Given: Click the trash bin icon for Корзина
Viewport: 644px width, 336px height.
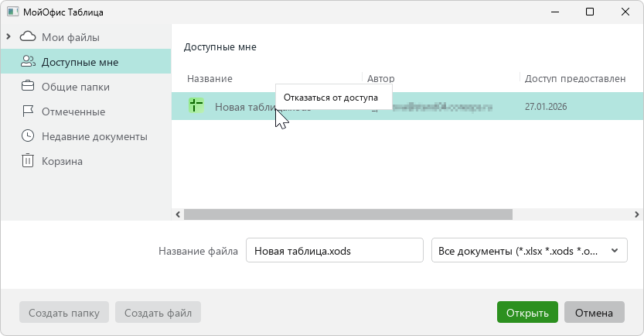Looking at the screenshot, I should (28, 160).
